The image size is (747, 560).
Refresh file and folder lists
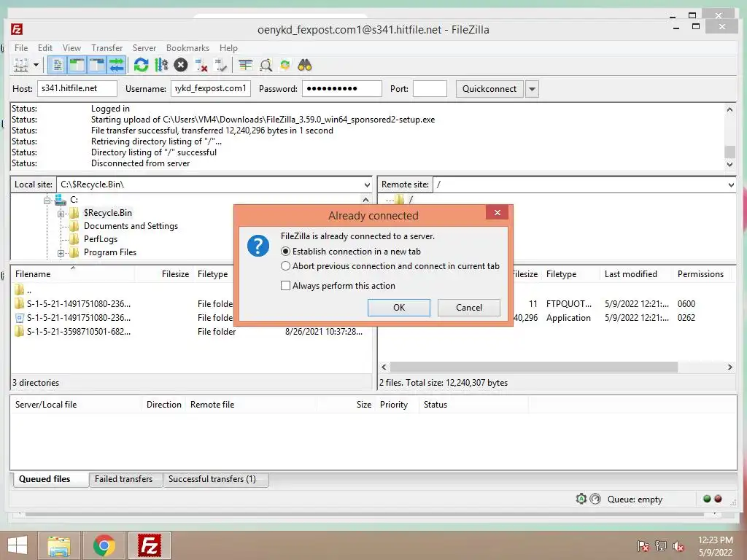tap(141, 65)
